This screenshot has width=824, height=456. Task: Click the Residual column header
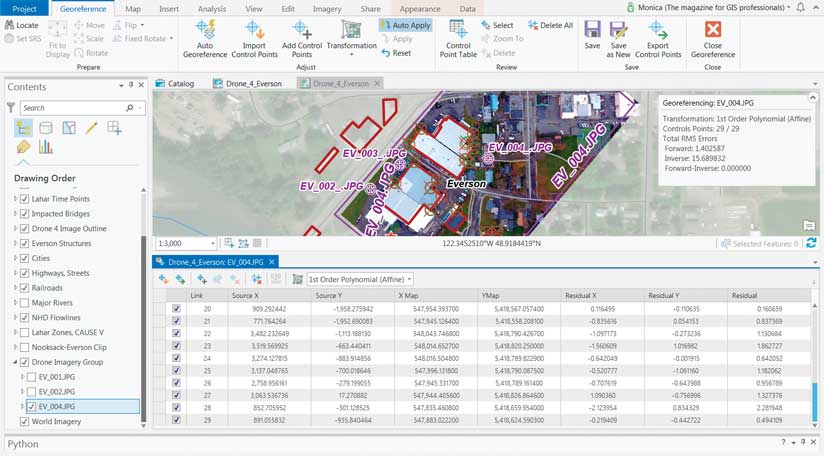(x=744, y=296)
